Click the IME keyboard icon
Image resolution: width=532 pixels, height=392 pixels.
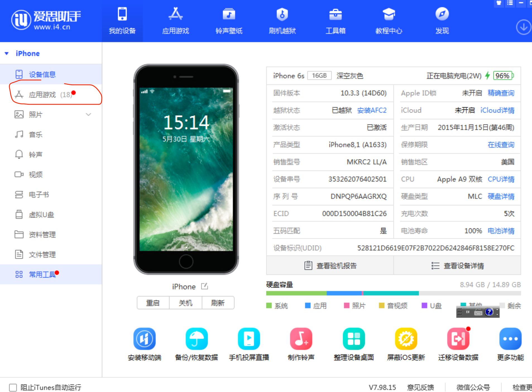[x=478, y=313]
